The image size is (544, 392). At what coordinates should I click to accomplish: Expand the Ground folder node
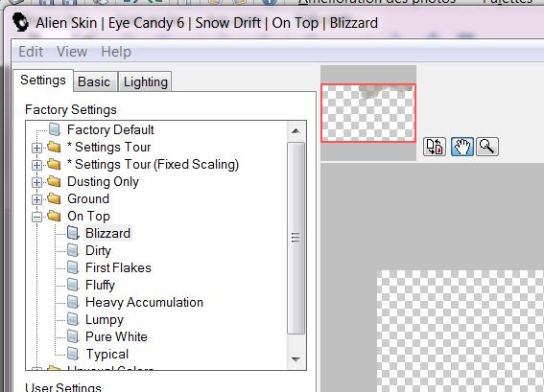pos(36,199)
